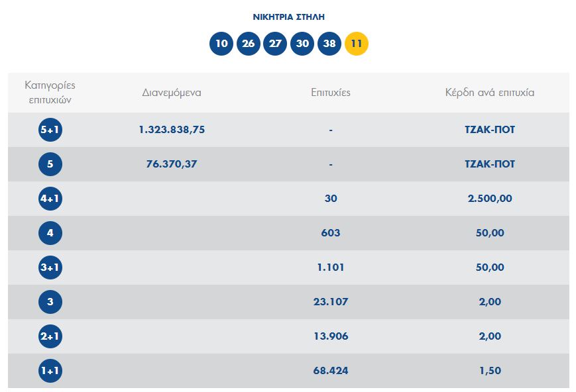
Task: Select the yellow Joker number 11 ball
Action: [357, 44]
